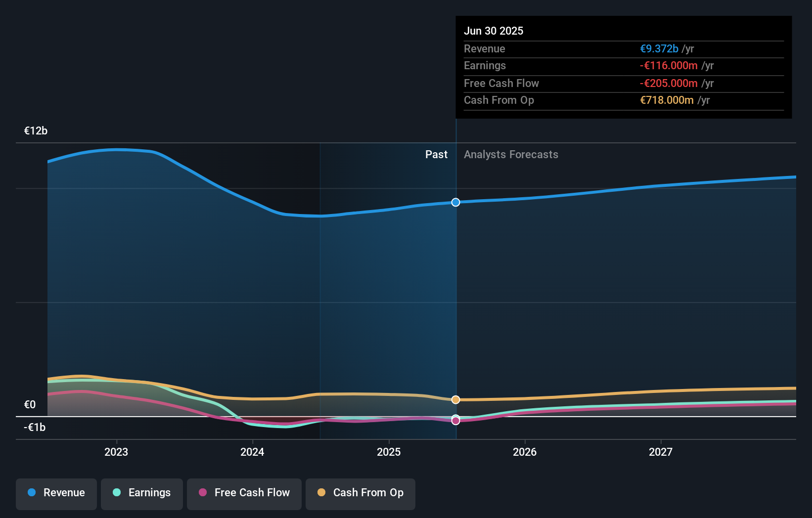This screenshot has width=812, height=518.
Task: Toggle the Earnings legend button
Action: click(x=142, y=494)
